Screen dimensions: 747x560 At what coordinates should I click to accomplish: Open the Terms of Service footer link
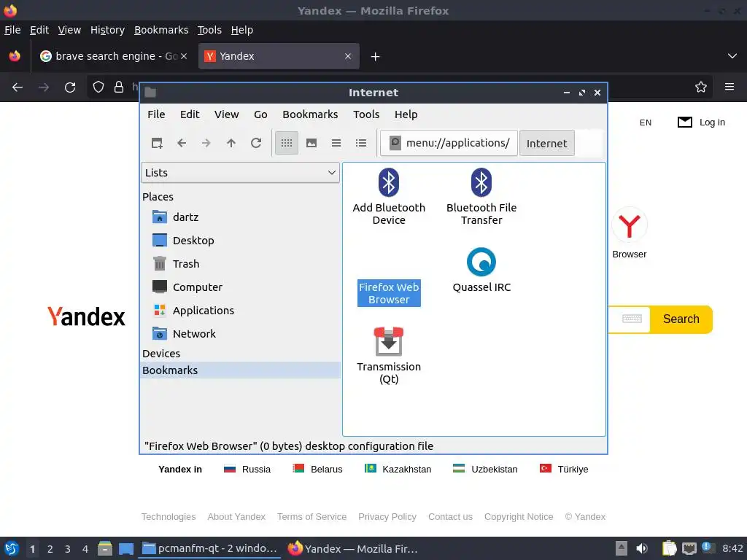click(x=312, y=517)
